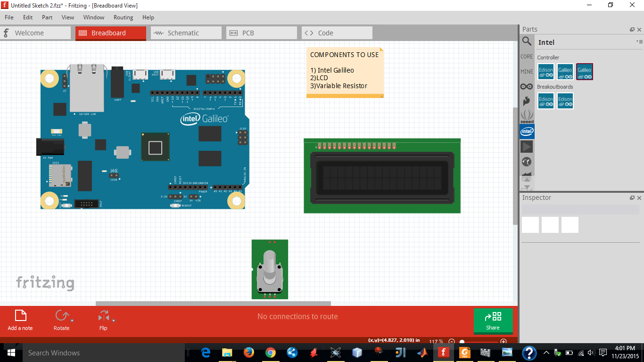Open the Arduino parts bin

(x=527, y=87)
